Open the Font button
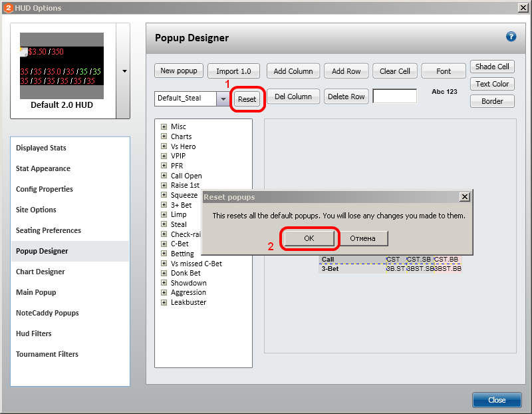The image size is (532, 414). (x=444, y=71)
